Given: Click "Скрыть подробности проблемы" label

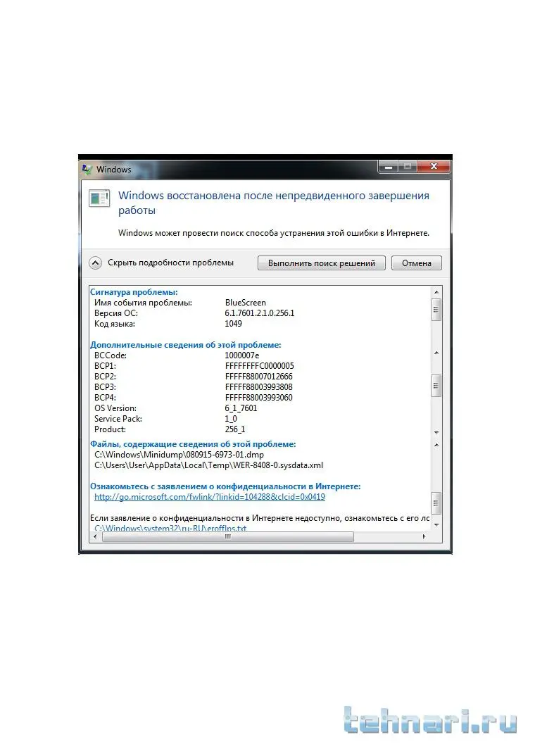Looking at the screenshot, I should click(x=170, y=263).
